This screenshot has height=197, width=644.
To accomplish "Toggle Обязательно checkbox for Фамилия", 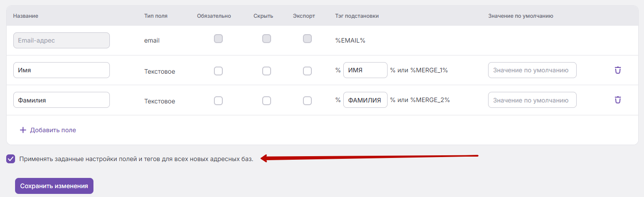I will [218, 101].
